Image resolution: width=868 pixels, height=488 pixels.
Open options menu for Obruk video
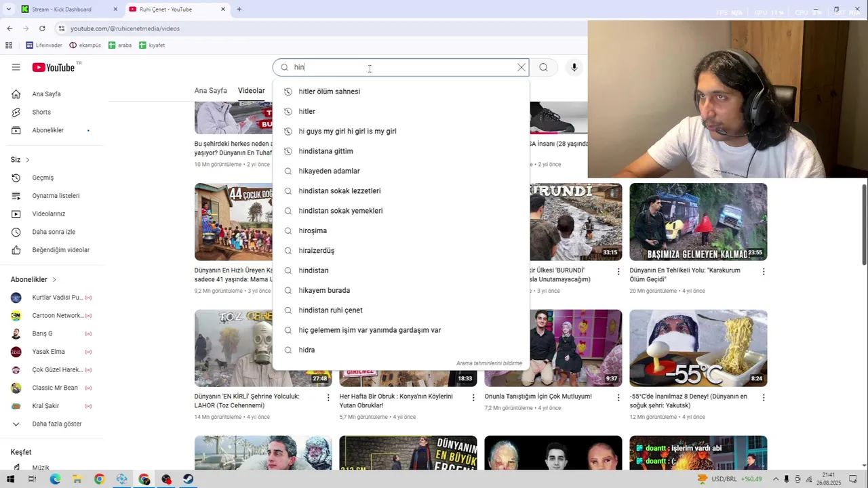473,398
